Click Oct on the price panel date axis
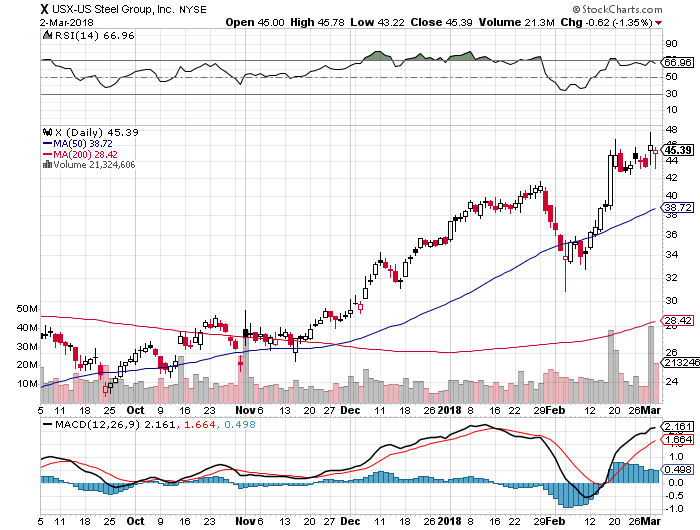Screen dimensions: 700x530 [135, 410]
